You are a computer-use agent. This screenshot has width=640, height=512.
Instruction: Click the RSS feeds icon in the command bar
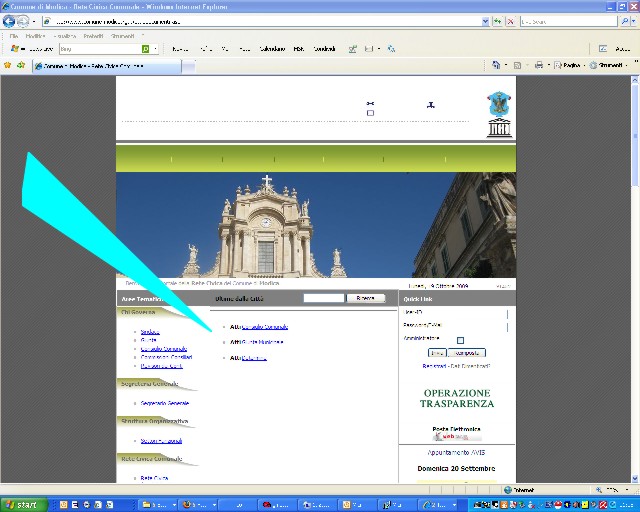[x=517, y=65]
